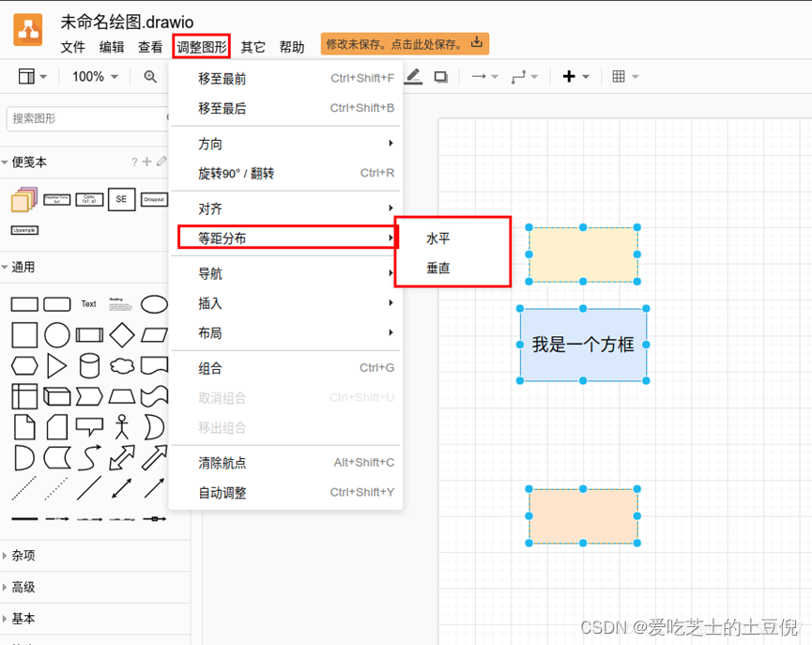Viewport: 812px width, 645px height.
Task: Choose 移至最后 from the menu
Action: tap(286, 108)
